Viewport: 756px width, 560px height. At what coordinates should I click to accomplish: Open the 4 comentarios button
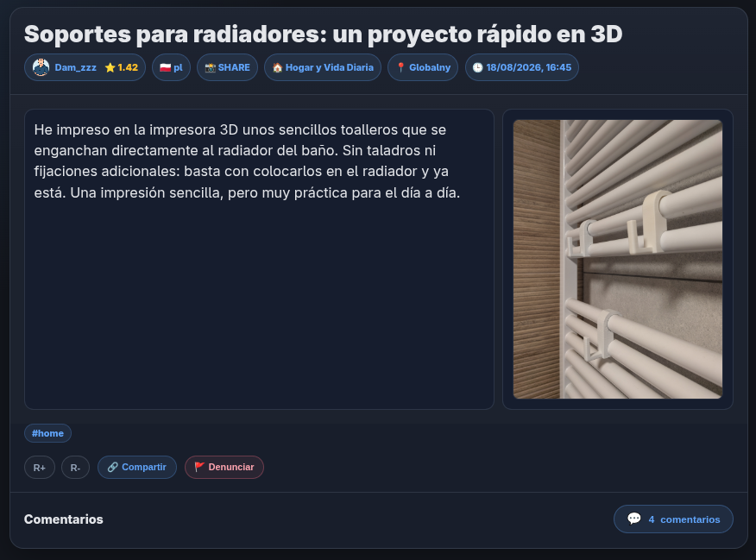[x=673, y=519]
